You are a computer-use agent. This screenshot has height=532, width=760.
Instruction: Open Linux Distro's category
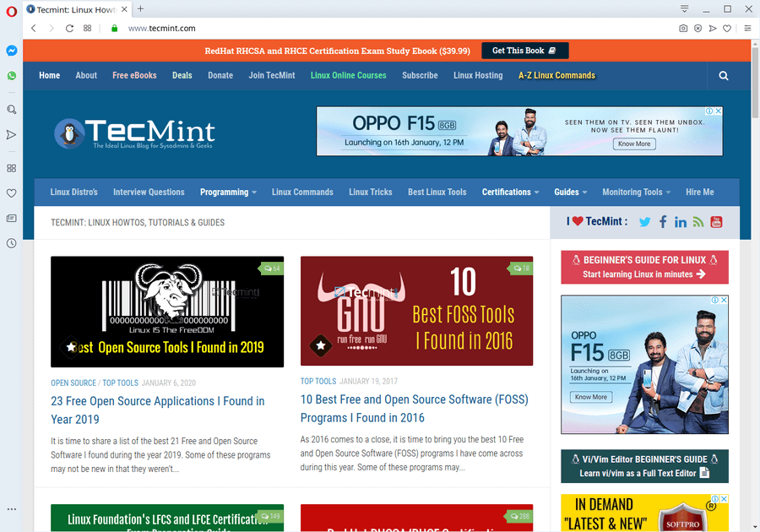(73, 192)
